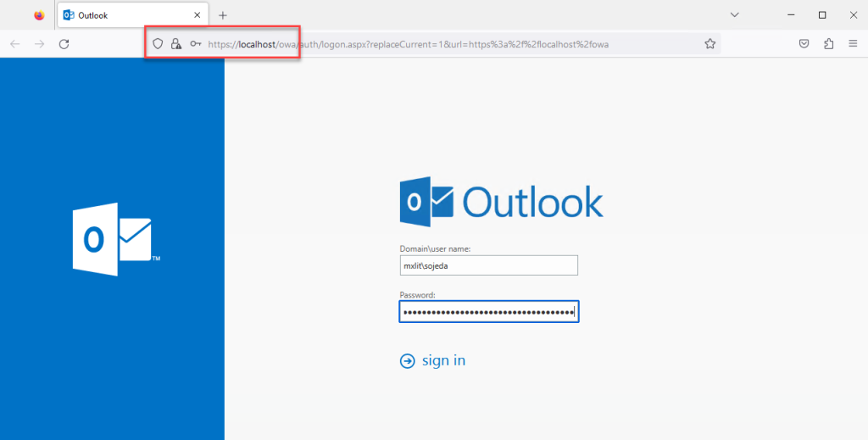Show site security info via the padlock icon
This screenshot has width=868, height=440.
pyautogui.click(x=175, y=44)
